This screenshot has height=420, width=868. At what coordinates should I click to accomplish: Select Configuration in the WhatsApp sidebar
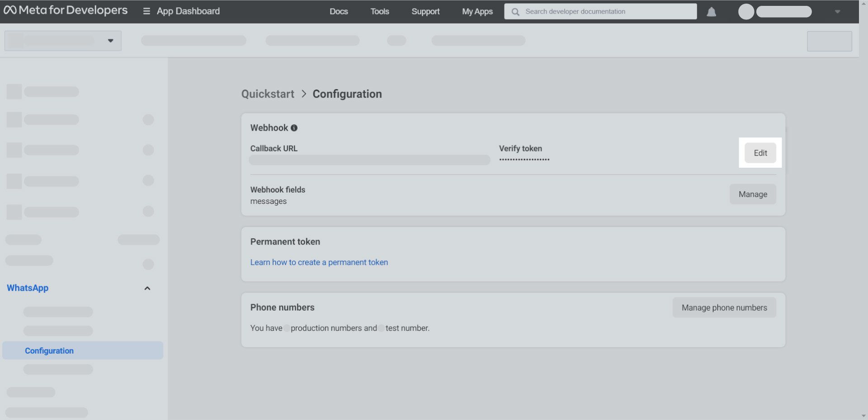point(83,350)
